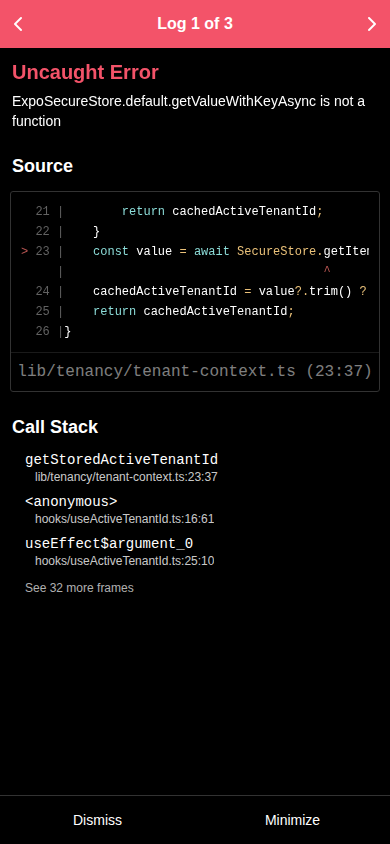Screen dimensions: 390x844
Task: Click the Call Stack section heading
Action: click(55, 427)
